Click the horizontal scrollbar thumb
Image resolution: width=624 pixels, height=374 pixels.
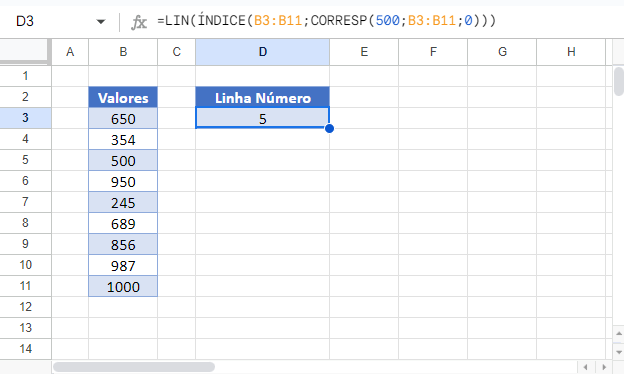coord(134,367)
